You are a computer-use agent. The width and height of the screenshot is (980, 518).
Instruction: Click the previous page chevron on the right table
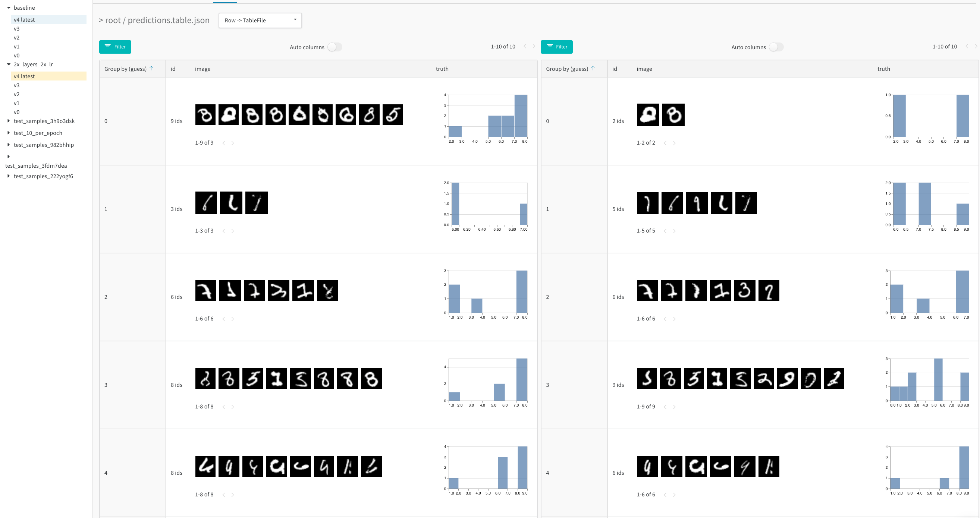click(x=967, y=47)
